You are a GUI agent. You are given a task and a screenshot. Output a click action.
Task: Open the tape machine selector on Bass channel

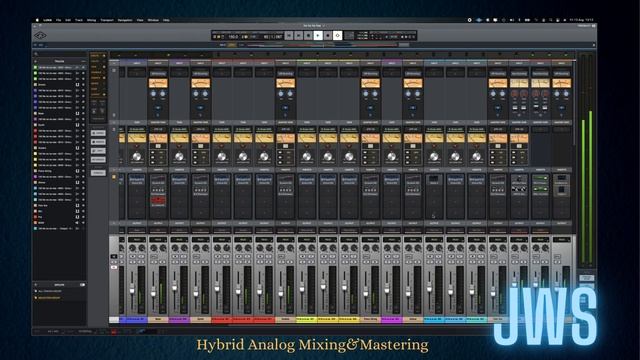pos(158,129)
